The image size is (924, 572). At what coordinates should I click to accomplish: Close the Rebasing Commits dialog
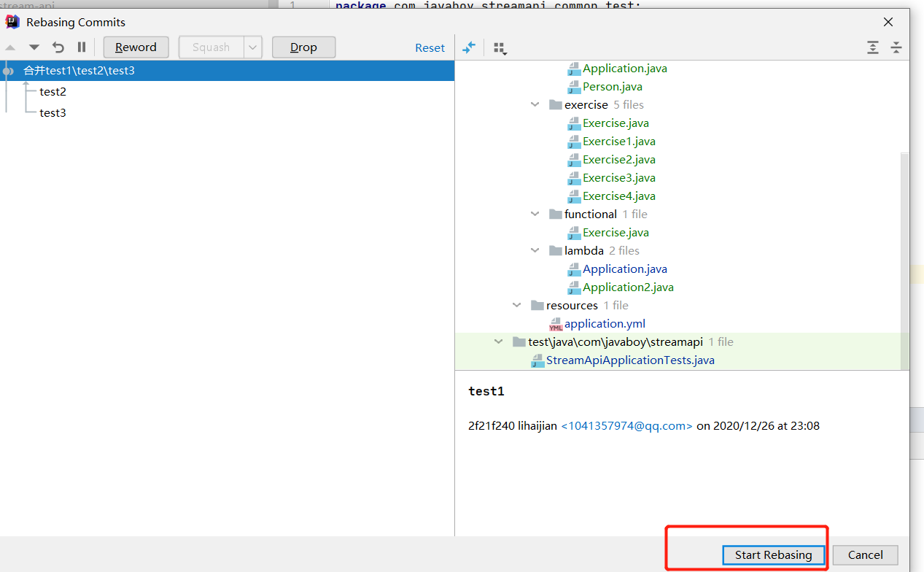click(888, 22)
